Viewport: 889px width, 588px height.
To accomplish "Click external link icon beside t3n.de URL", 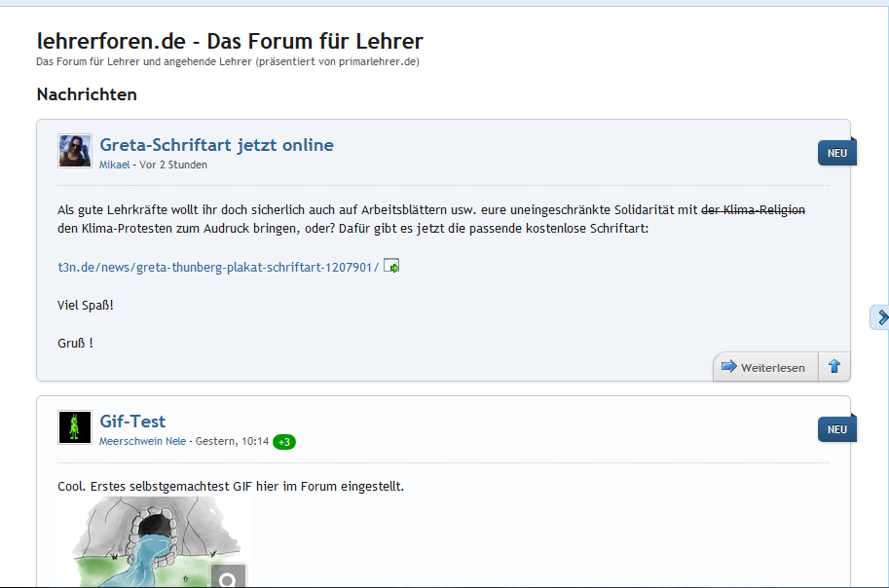I will pyautogui.click(x=391, y=266).
